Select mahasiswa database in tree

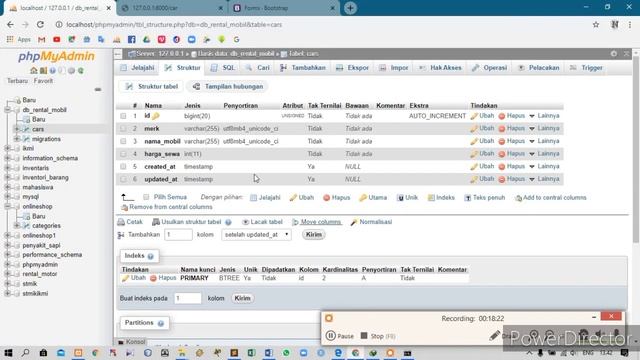click(x=37, y=187)
